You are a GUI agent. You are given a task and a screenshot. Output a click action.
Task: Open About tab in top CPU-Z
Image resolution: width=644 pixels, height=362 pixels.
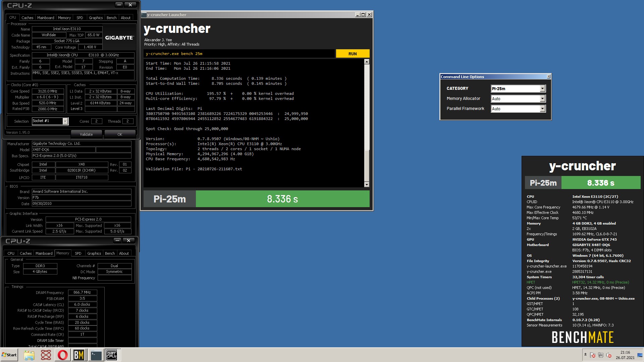pyautogui.click(x=126, y=18)
